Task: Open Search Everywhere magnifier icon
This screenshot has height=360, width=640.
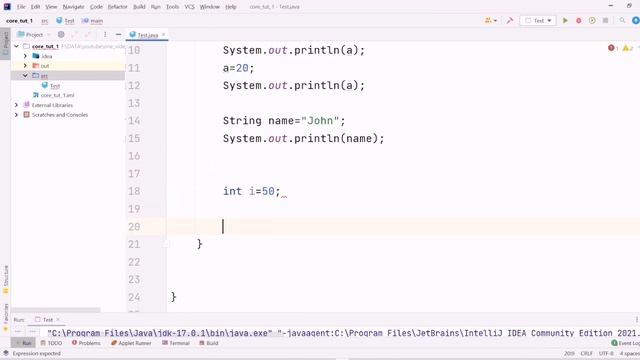Action: (x=622, y=20)
